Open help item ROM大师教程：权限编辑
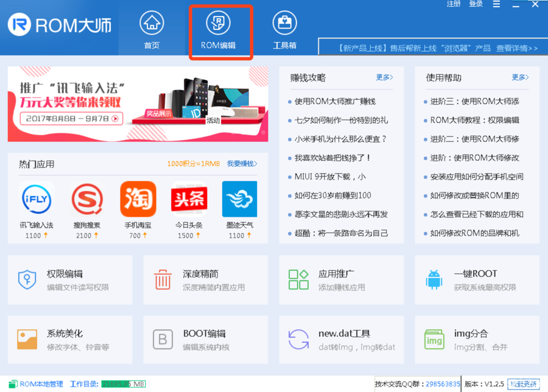 click(x=474, y=120)
